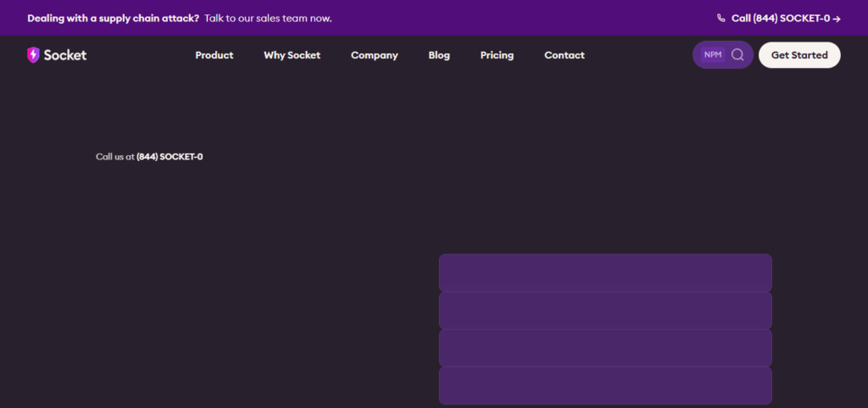The image size is (868, 408).
Task: Click the Socket wordmark text
Action: (x=65, y=55)
